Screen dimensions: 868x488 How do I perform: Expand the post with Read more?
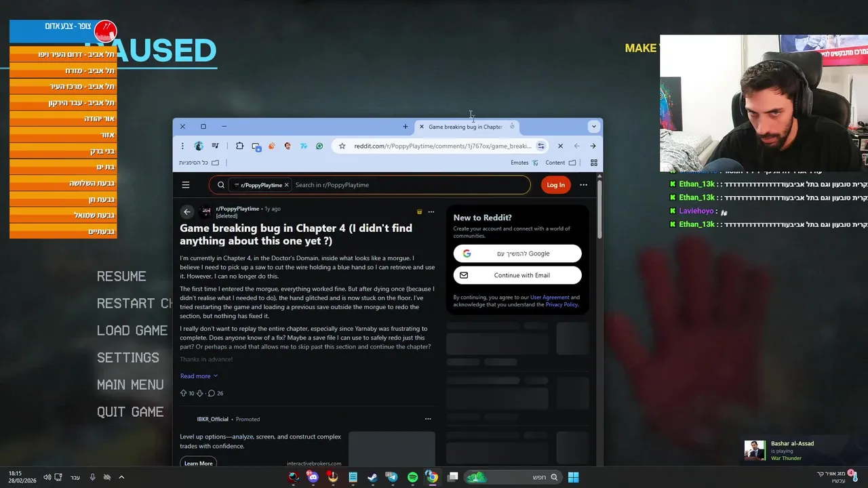[199, 376]
